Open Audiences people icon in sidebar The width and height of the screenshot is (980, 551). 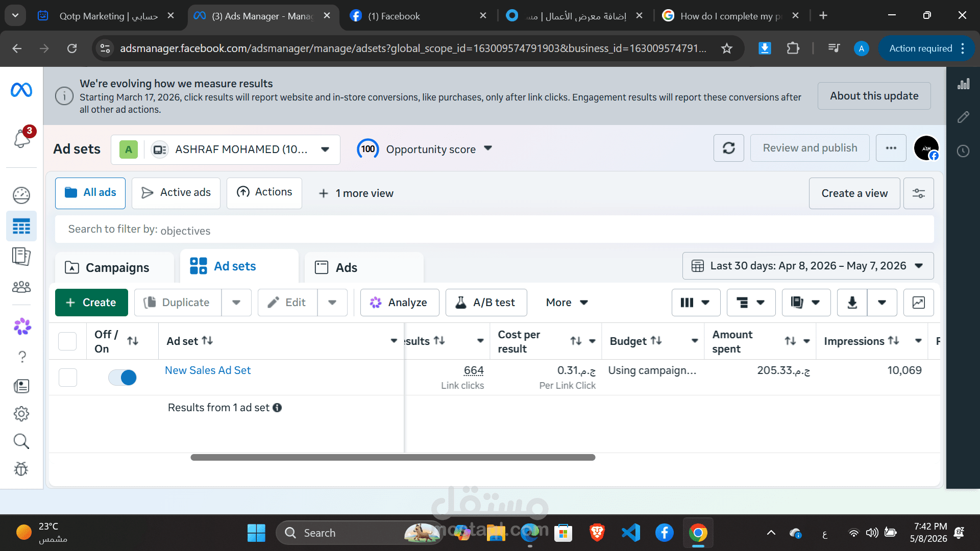point(21,287)
